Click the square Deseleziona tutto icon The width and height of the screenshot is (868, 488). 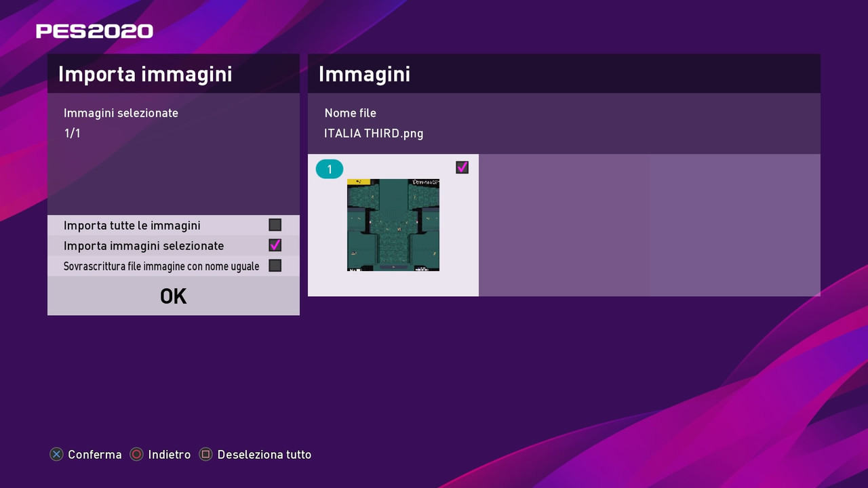[205, 455]
